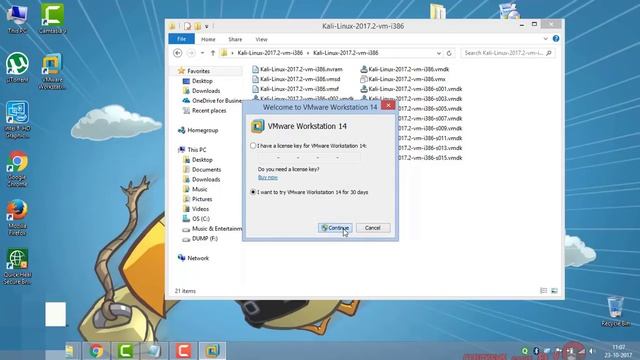The height and width of the screenshot is (360, 640).
Task: Switch to large thumbnails view icon
Action: click(554, 291)
